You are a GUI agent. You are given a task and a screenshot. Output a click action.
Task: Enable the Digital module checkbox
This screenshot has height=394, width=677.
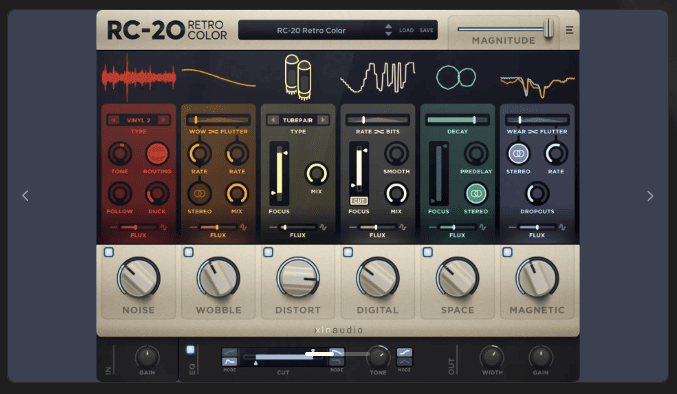pyautogui.click(x=348, y=252)
